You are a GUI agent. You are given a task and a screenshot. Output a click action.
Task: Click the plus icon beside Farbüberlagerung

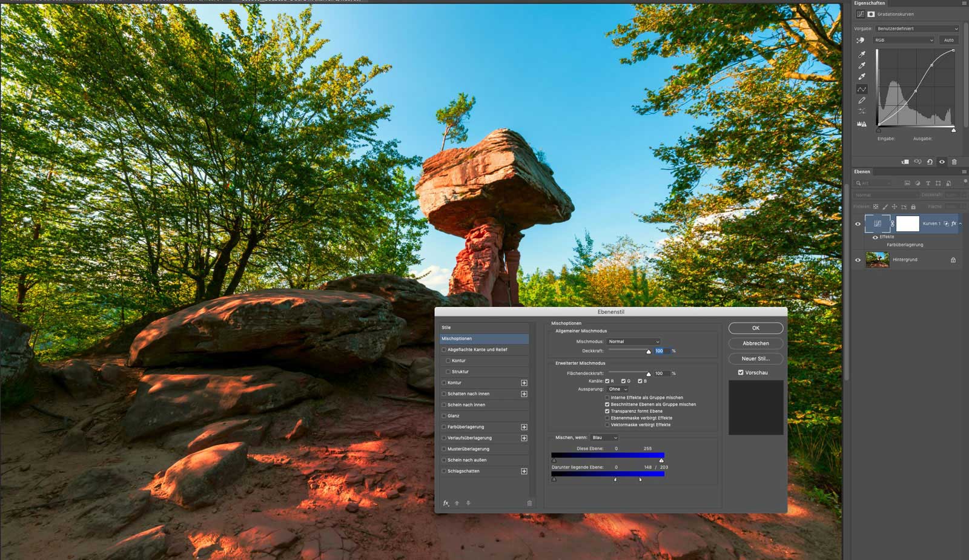pos(524,427)
